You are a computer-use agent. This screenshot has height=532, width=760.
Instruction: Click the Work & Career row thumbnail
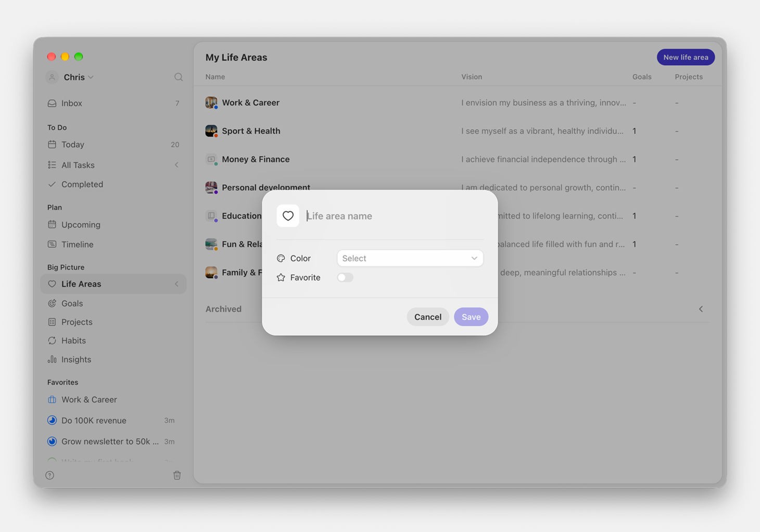click(x=211, y=103)
